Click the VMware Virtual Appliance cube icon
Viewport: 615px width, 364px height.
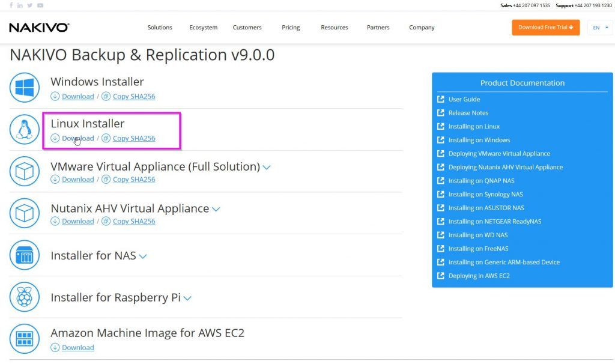point(24,171)
